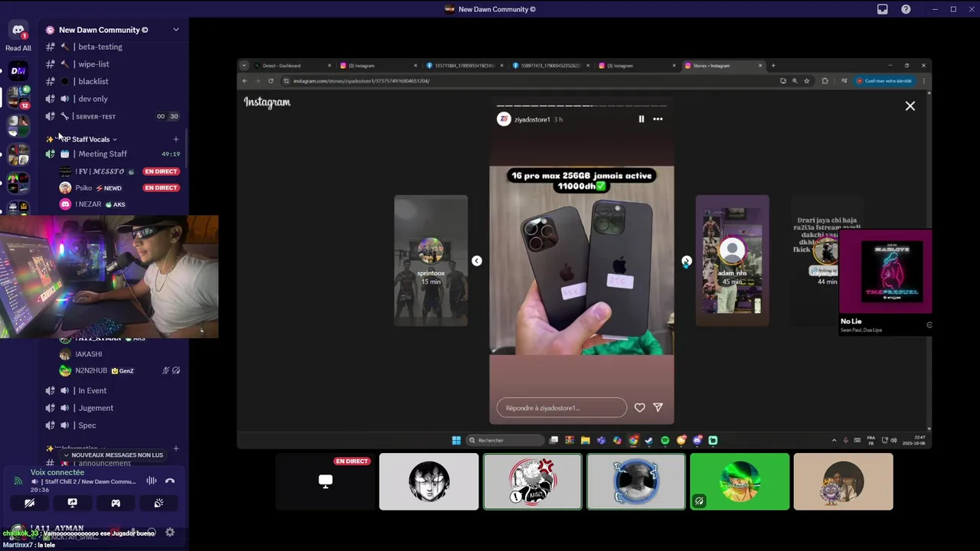Click the Rechercher taskbar search box
This screenshot has height=551, width=980.
coord(505,440)
